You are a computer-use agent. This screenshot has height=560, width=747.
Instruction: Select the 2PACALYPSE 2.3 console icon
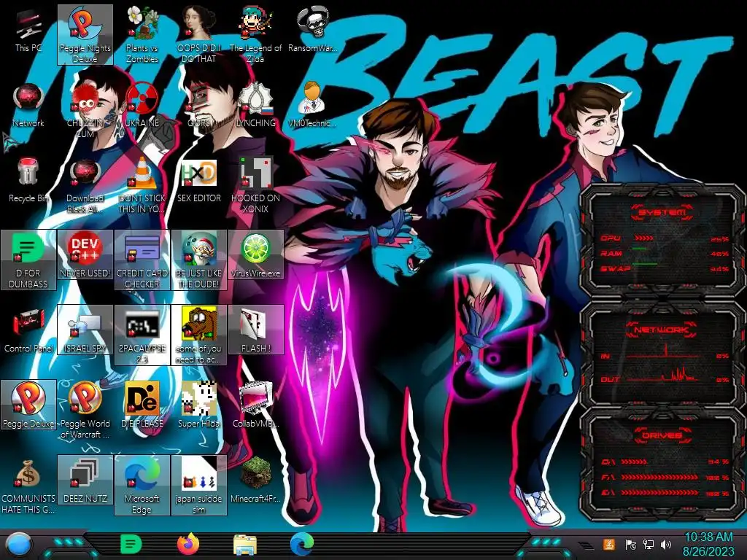pyautogui.click(x=142, y=335)
